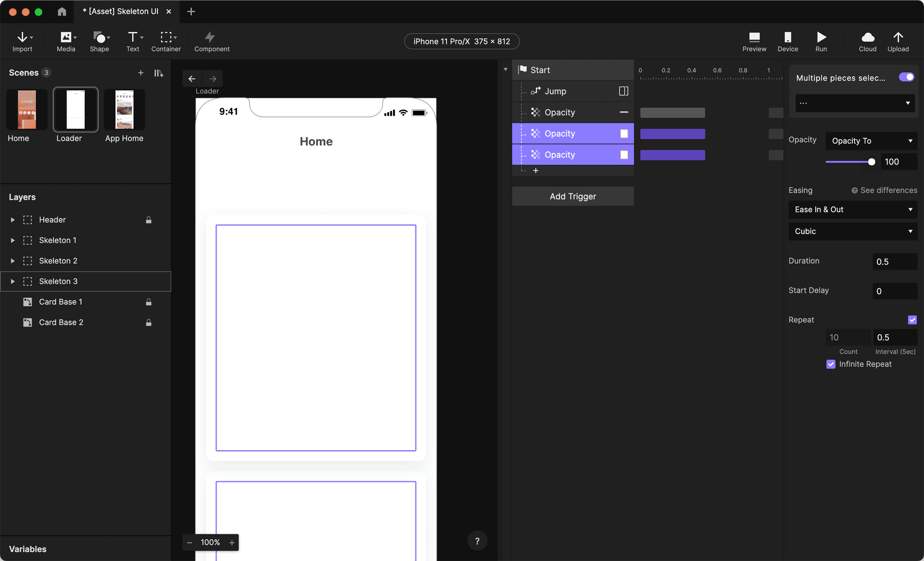Collapse the Start trigger arrow
The width and height of the screenshot is (924, 561).
tap(506, 70)
